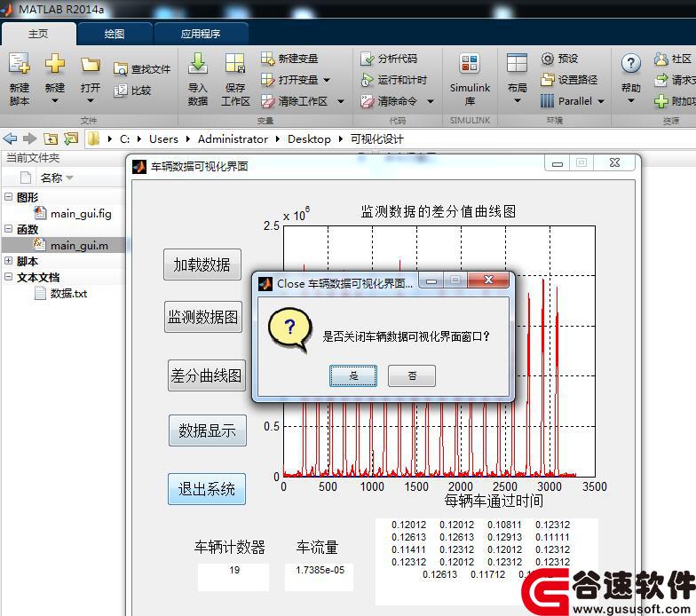Switch to the 主页 (Home) tab
Viewport: 696px width, 616px height.
pos(39,34)
